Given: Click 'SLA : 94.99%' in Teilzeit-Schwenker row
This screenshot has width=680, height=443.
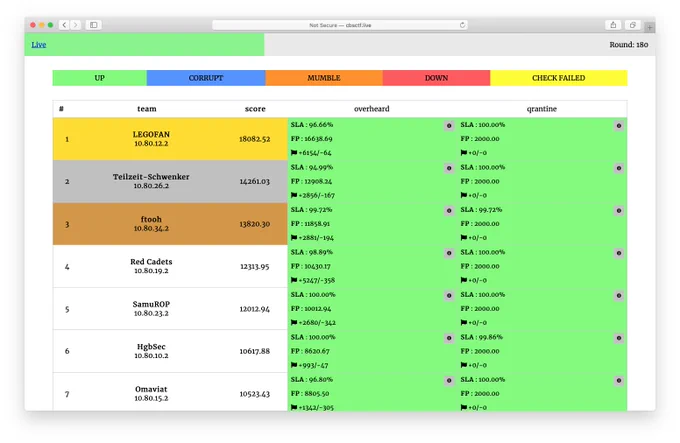Looking at the screenshot, I should (311, 167).
